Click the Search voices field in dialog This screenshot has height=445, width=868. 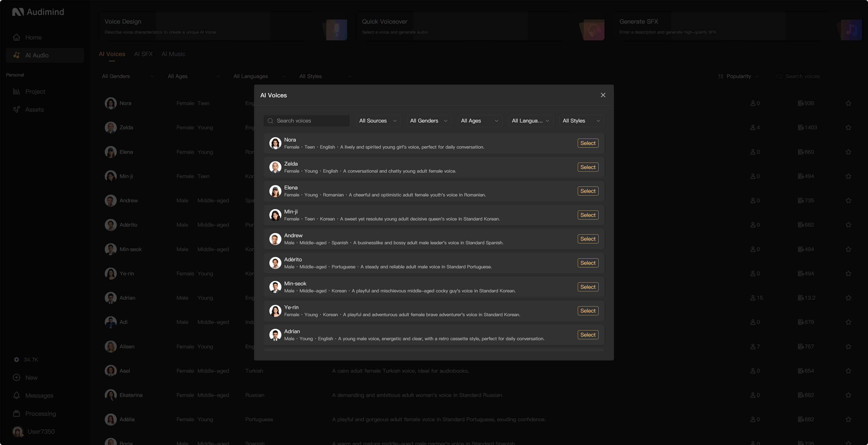click(x=307, y=121)
